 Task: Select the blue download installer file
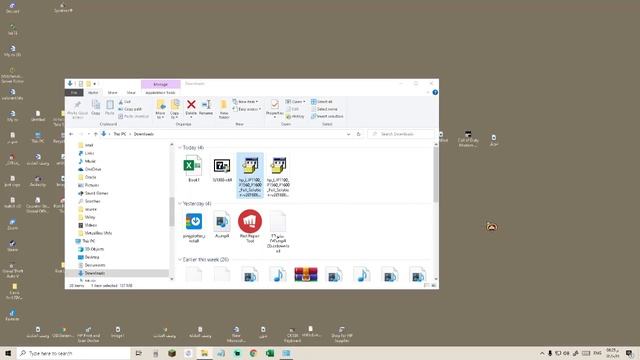(x=194, y=227)
